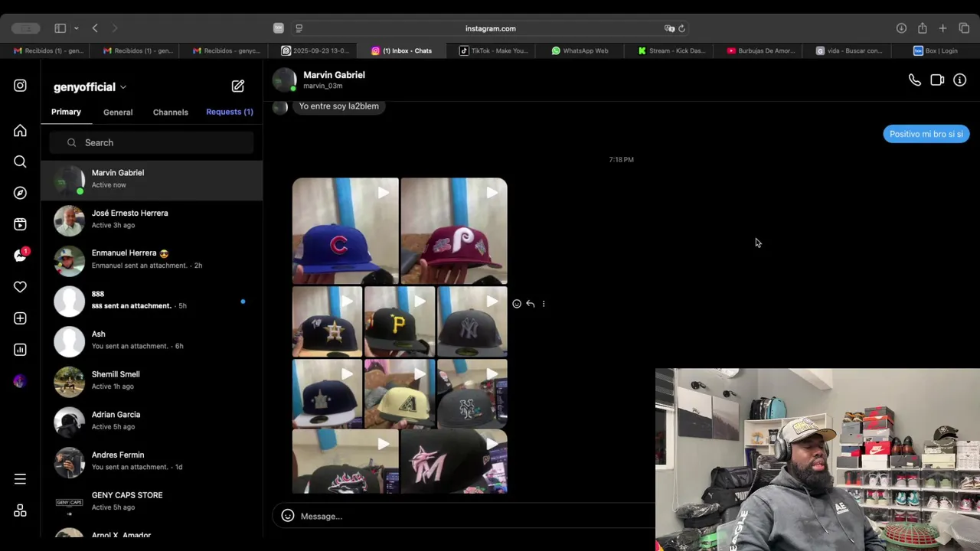Go back in Safari history
Image resolution: width=980 pixels, height=551 pixels.
click(x=95, y=28)
